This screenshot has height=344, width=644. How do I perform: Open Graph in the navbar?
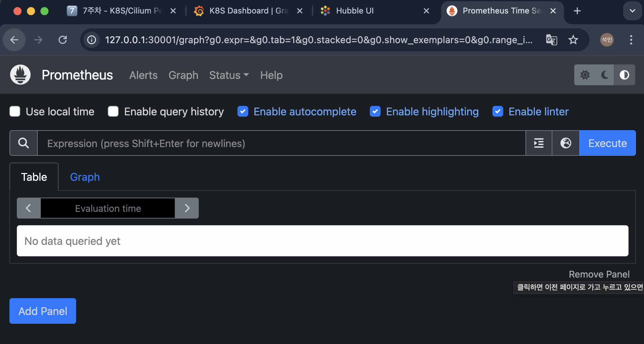point(184,75)
